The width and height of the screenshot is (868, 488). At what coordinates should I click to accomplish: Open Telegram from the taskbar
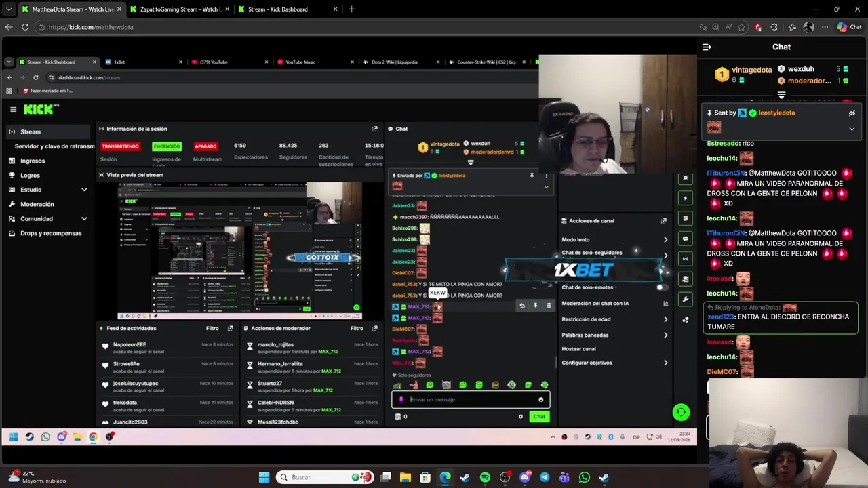pos(545,477)
